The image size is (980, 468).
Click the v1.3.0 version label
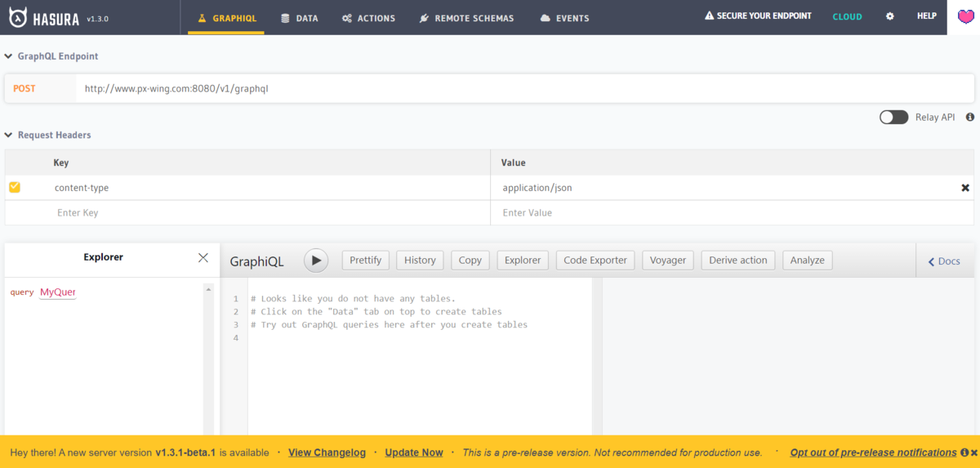tap(97, 18)
